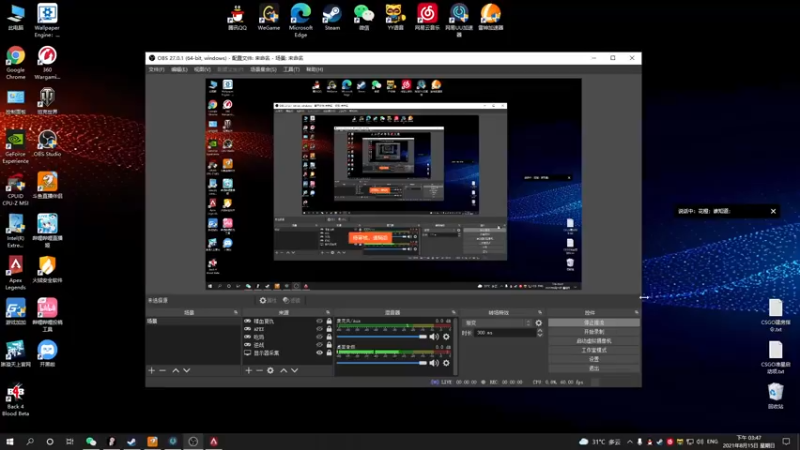
Task: Open the transition properties gear next to 渐变
Action: pos(539,323)
